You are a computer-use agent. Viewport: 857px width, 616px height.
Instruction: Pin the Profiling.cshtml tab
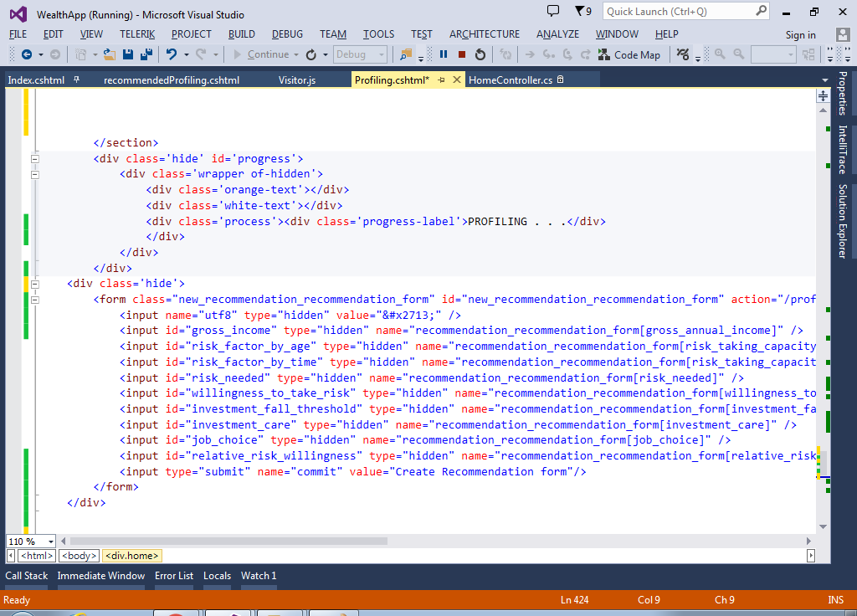click(x=441, y=80)
